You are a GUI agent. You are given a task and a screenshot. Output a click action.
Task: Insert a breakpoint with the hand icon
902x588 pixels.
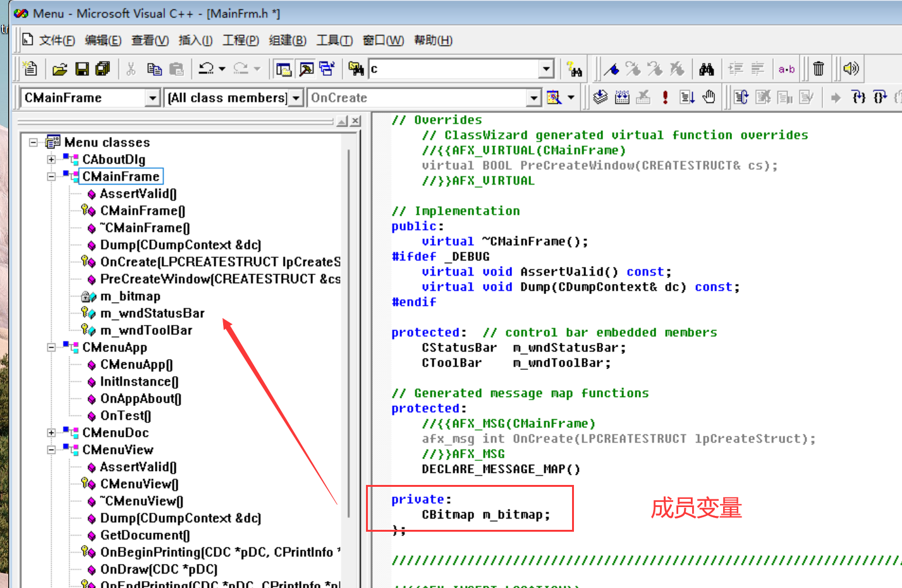709,97
